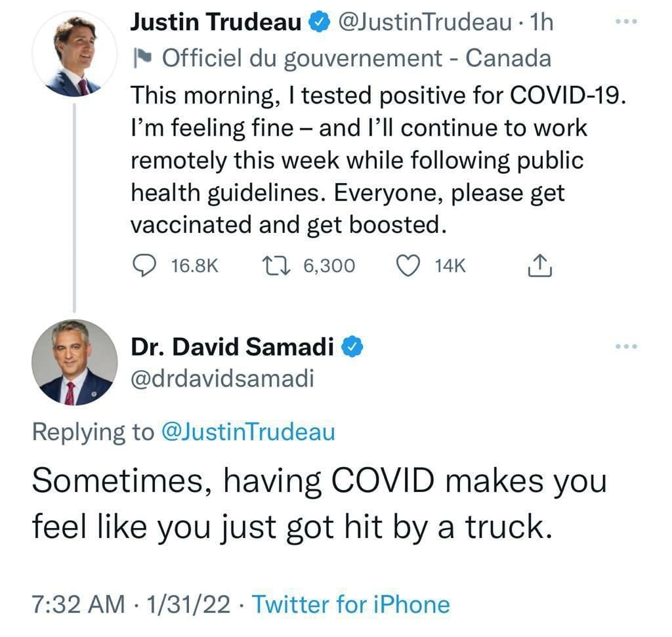The width and height of the screenshot is (672, 637).
Task: Open more options on Samadi's reply
Action: point(626,346)
